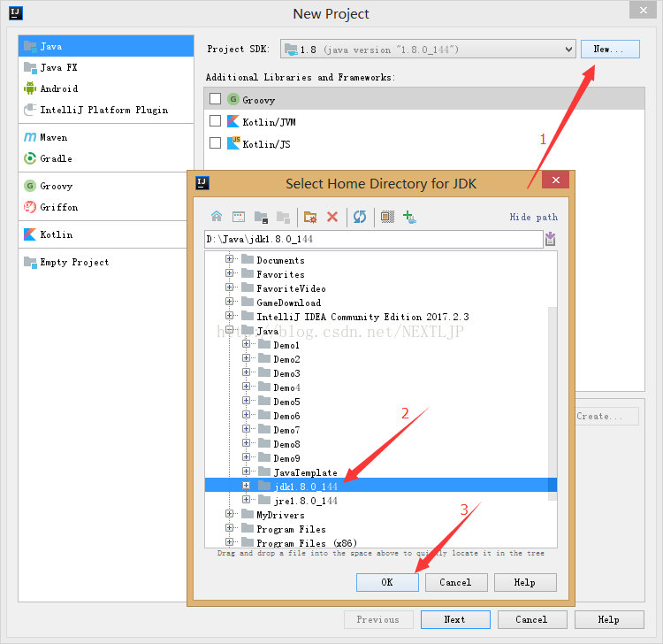The width and height of the screenshot is (663, 644).
Task: Click the Hide path link
Action: 533,217
